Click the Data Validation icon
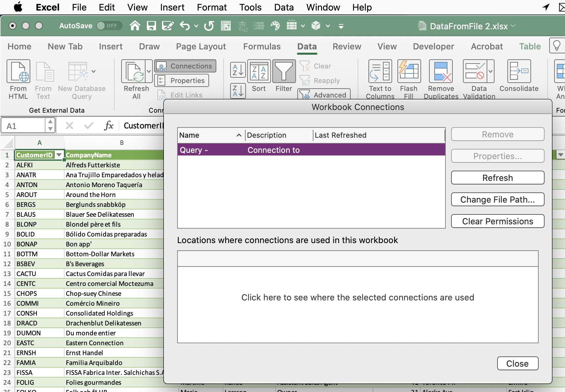565x392 pixels. pos(474,71)
